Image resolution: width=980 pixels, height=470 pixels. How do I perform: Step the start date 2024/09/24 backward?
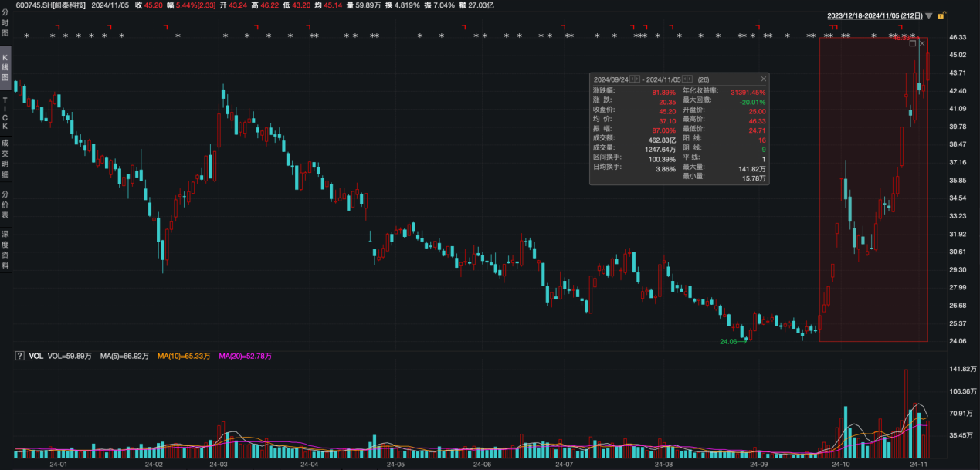pos(632,79)
